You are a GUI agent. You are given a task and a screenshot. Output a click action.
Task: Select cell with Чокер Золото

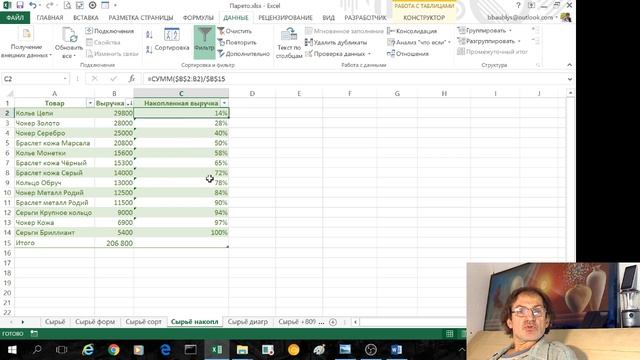tap(54, 123)
